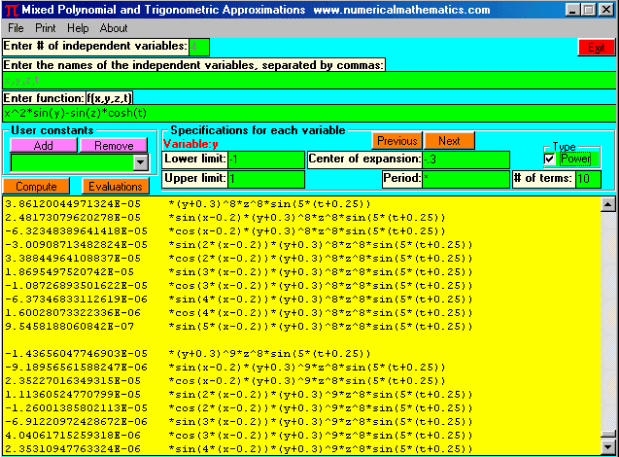Viewport: 619px width, 457px height.
Task: Open the user constants dropdown
Action: 140,162
